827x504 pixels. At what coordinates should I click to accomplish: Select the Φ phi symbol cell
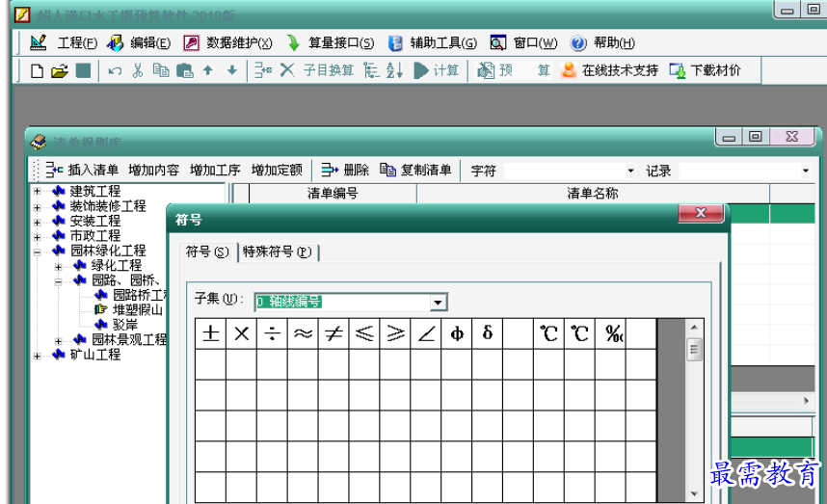tap(457, 333)
